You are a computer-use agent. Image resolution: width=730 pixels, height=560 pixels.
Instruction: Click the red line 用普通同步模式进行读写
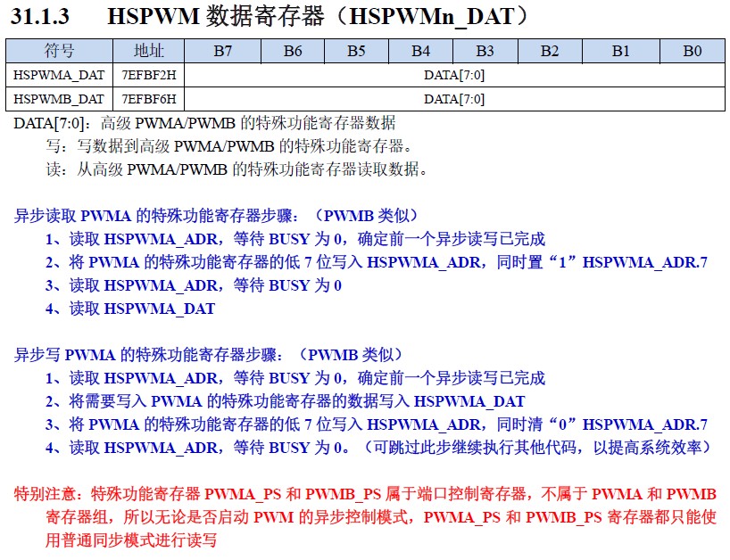(x=131, y=540)
